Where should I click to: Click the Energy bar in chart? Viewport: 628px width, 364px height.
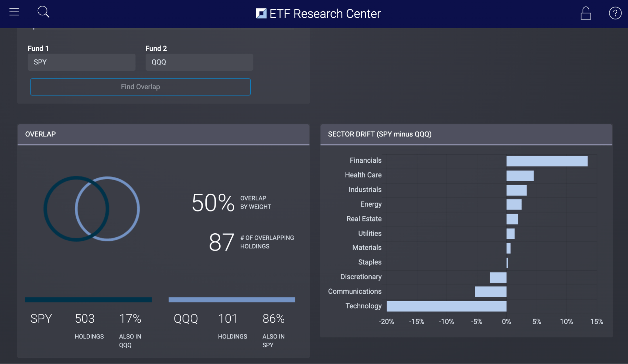pos(514,204)
